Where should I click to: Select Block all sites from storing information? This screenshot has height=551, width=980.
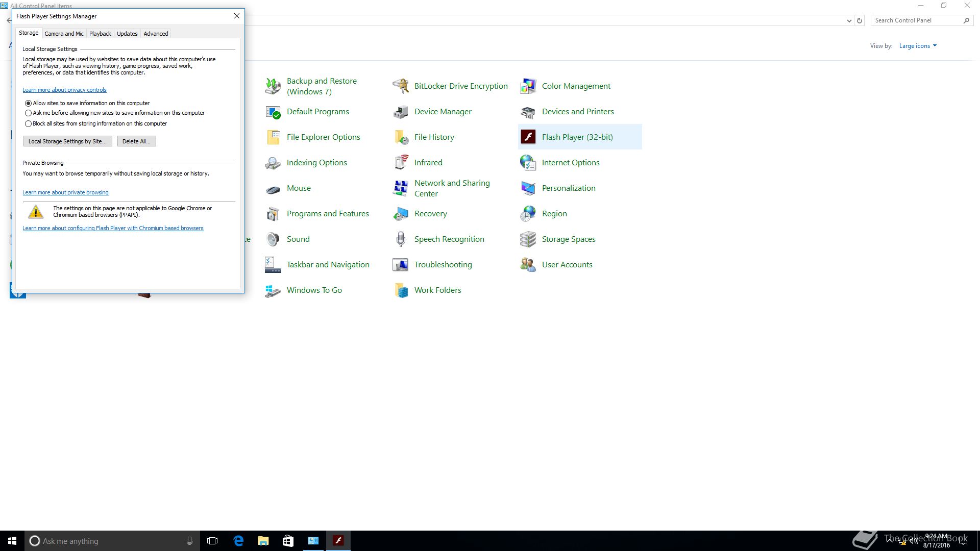tap(29, 123)
